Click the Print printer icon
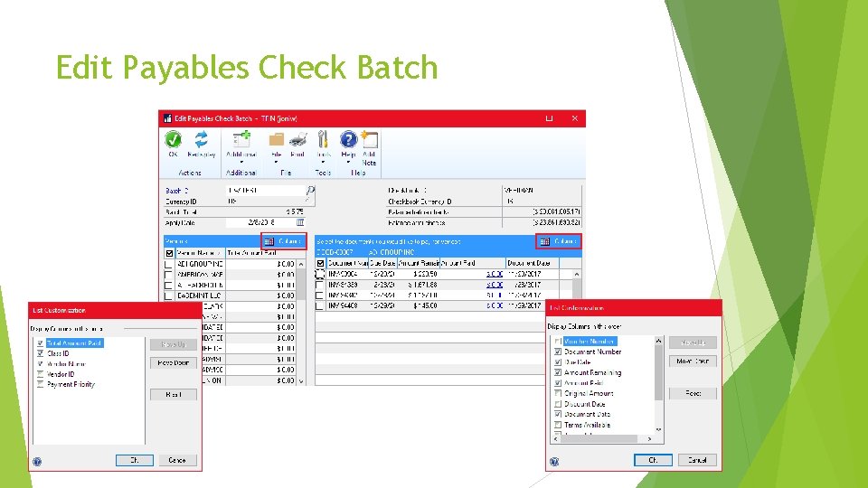 click(x=297, y=139)
